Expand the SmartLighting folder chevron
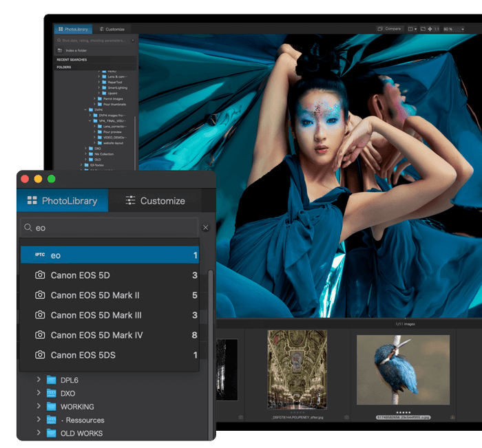The height and width of the screenshot is (448, 482). [98, 87]
